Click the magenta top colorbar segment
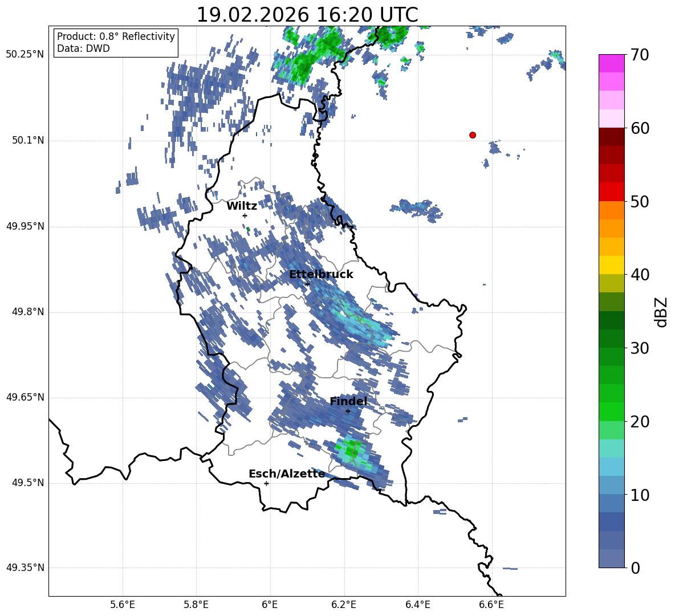Screen dimensions: 675x616 click(x=611, y=63)
